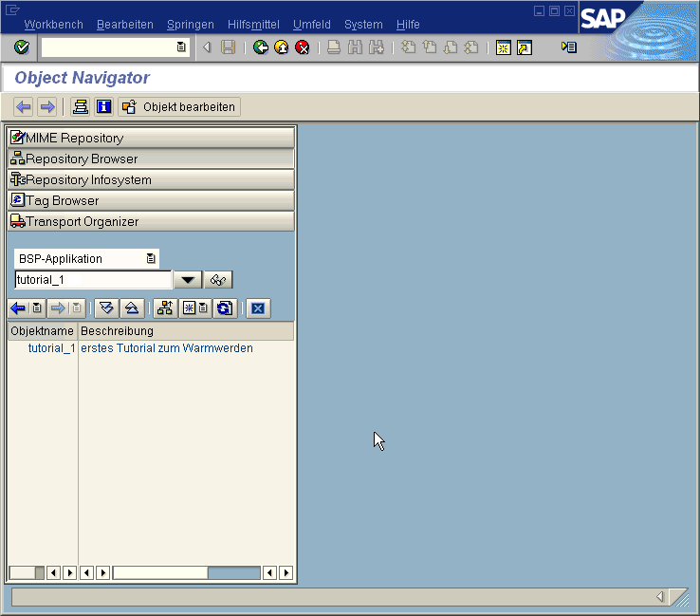700x616 pixels.
Task: Click the tree toolbar forward arrow icon
Action: [58, 308]
